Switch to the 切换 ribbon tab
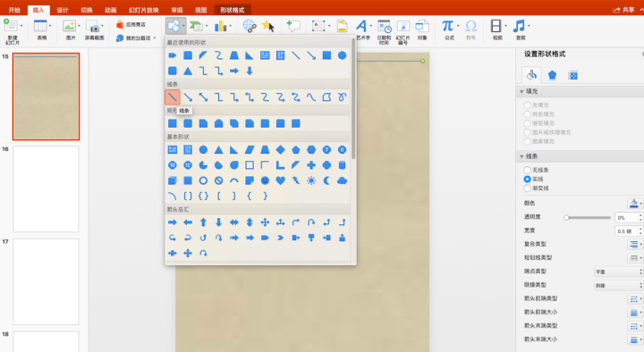644x352 pixels. pyautogui.click(x=86, y=10)
